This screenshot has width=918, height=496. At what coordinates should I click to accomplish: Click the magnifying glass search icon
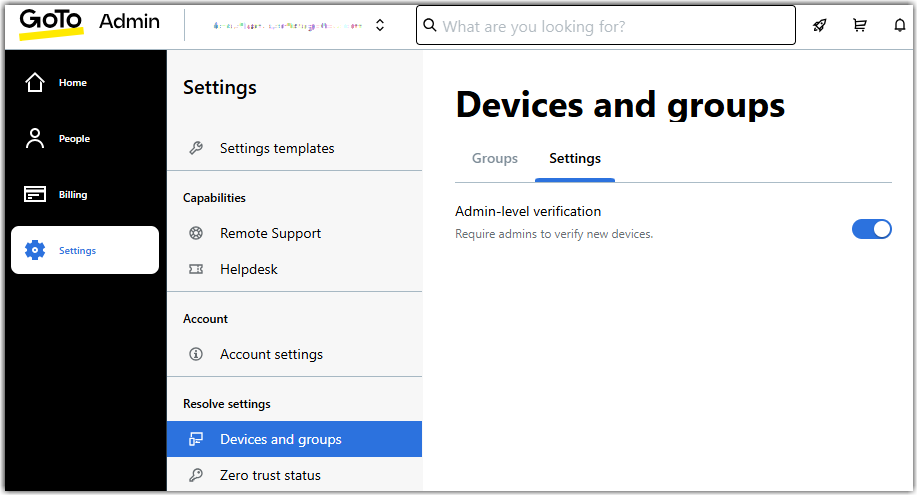click(x=430, y=26)
